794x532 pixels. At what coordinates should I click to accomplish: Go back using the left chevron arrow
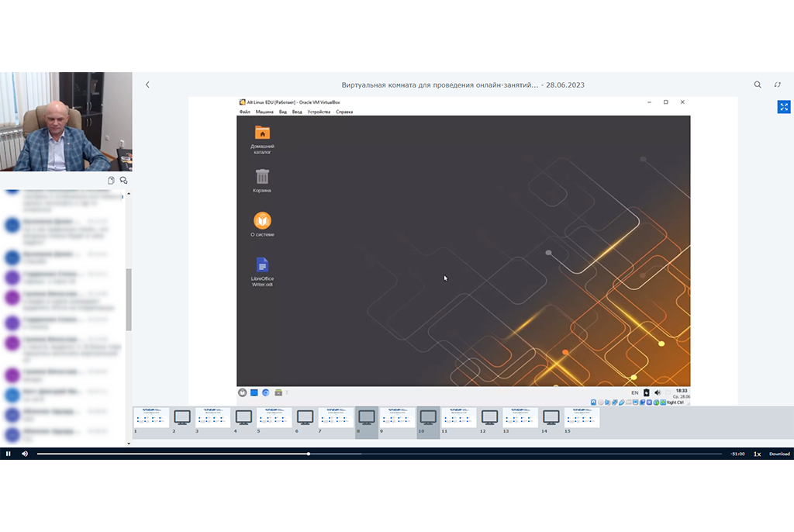(x=147, y=85)
